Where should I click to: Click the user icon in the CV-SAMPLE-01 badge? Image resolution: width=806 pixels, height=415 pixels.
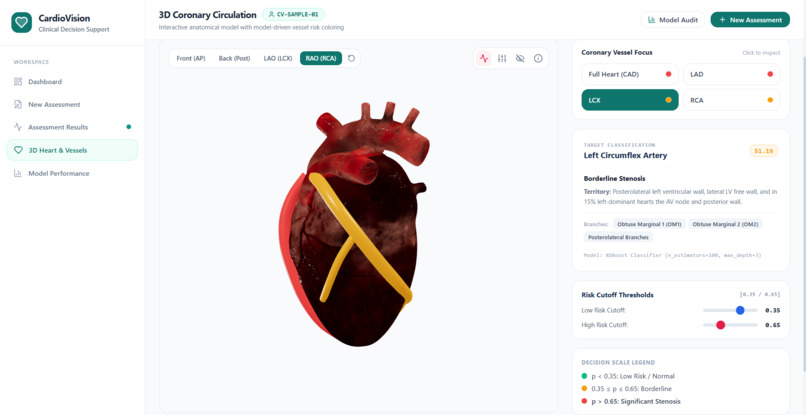click(x=271, y=14)
